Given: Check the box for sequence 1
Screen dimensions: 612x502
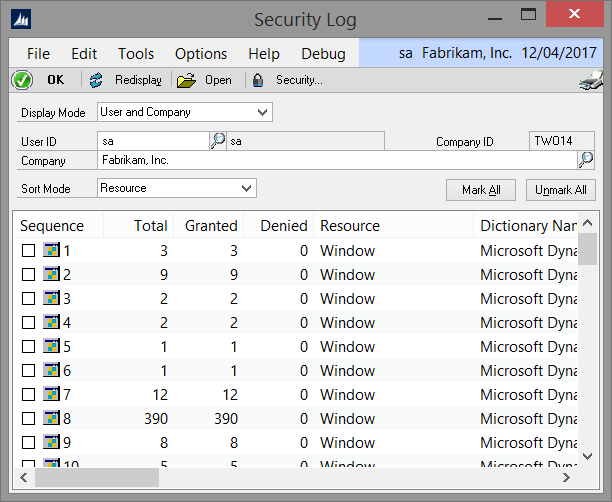Looking at the screenshot, I should tap(28, 251).
